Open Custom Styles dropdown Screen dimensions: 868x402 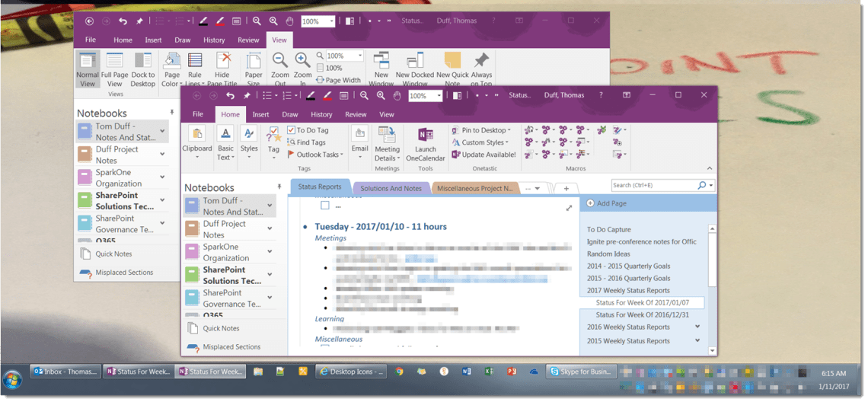480,142
